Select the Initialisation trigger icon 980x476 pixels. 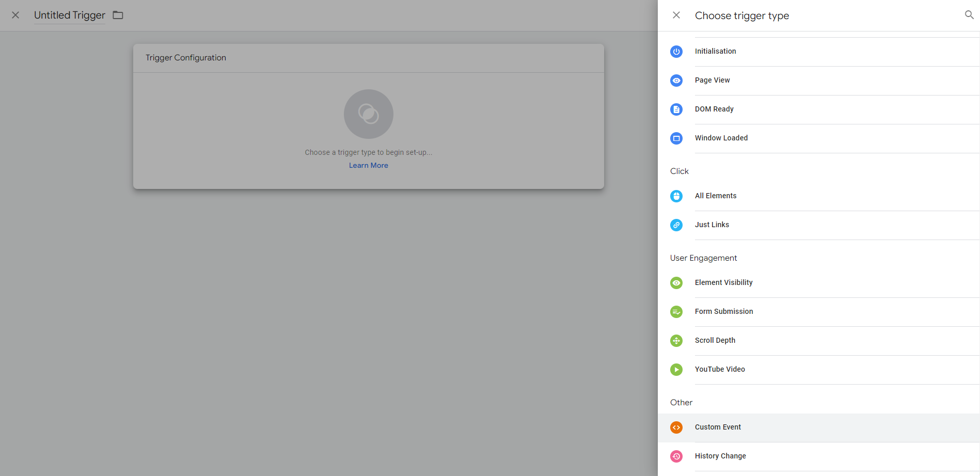click(x=676, y=52)
